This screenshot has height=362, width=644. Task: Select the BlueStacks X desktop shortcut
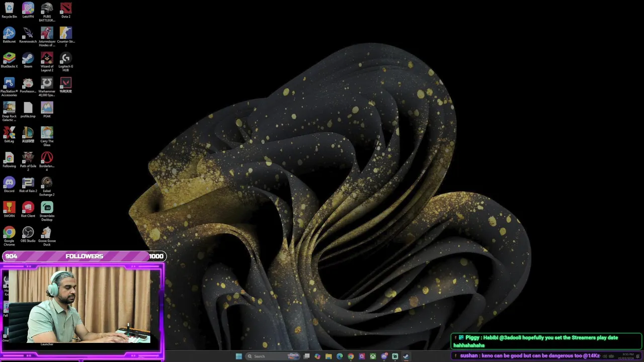[x=9, y=60]
